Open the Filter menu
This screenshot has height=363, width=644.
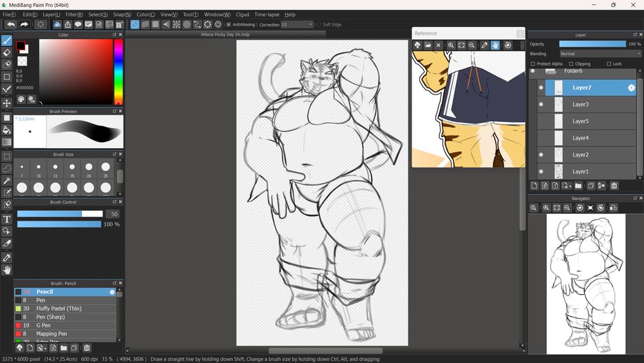74,14
